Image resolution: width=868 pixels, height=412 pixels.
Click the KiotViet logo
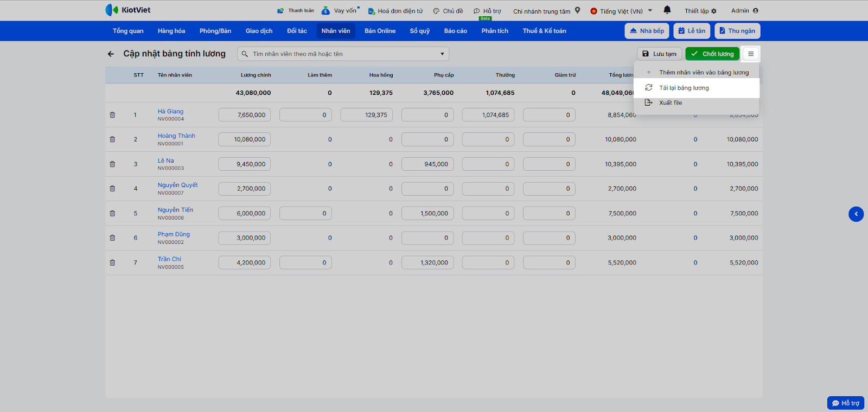[128, 10]
